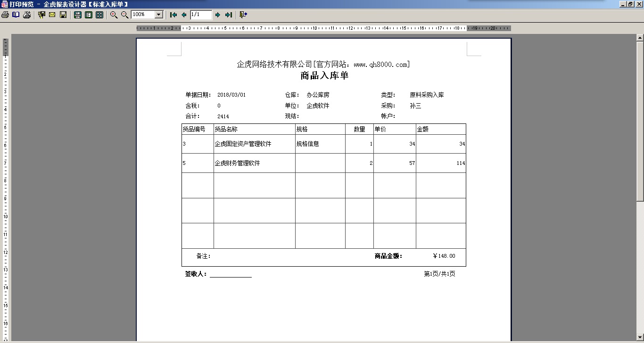644x343 pixels.
Task: Zoom in with magnifier plus icon
Action: point(114,15)
